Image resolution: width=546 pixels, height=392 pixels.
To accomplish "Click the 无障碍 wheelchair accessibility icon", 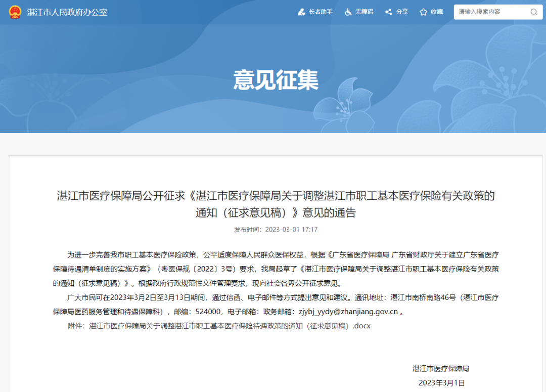I will (348, 12).
